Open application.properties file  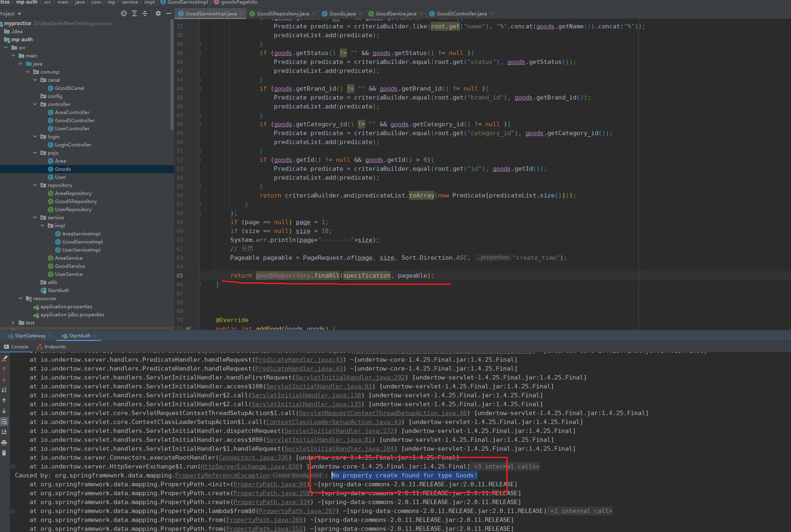coord(66,307)
